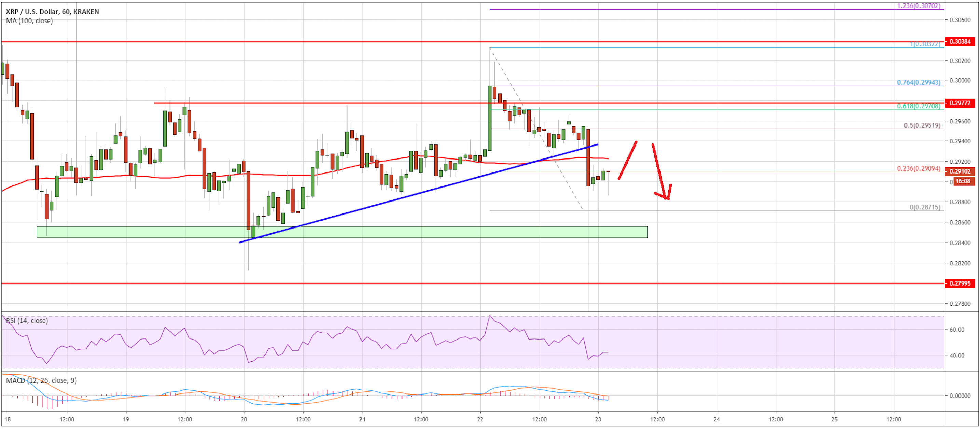The image size is (980, 429).
Task: Click the RSI 60.00 axis value
Action: 957,330
